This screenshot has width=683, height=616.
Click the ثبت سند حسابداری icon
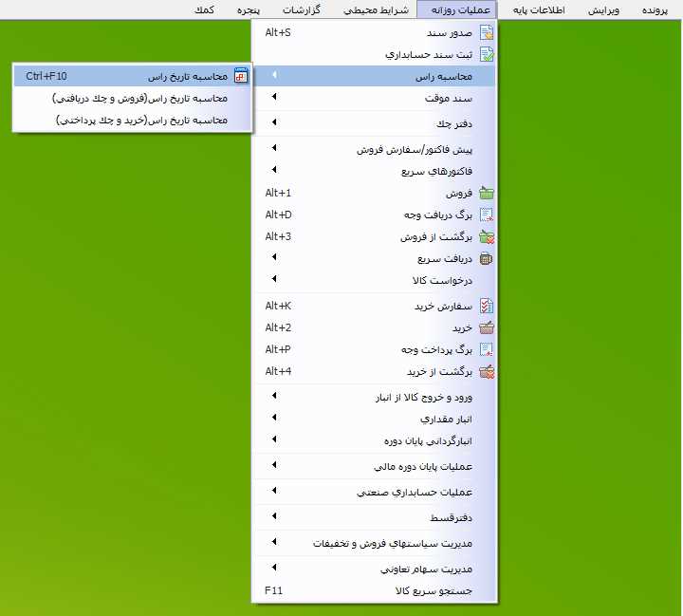[x=487, y=55]
